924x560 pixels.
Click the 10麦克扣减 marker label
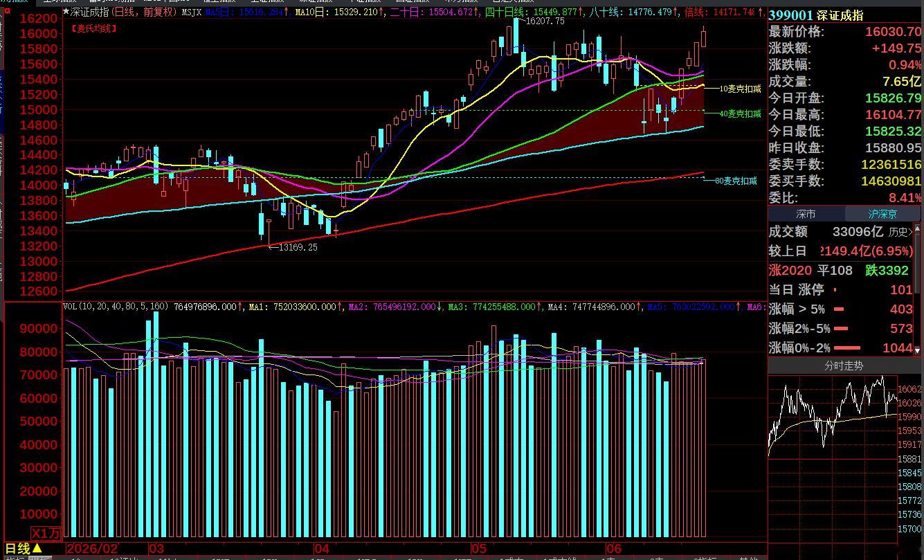click(741, 89)
